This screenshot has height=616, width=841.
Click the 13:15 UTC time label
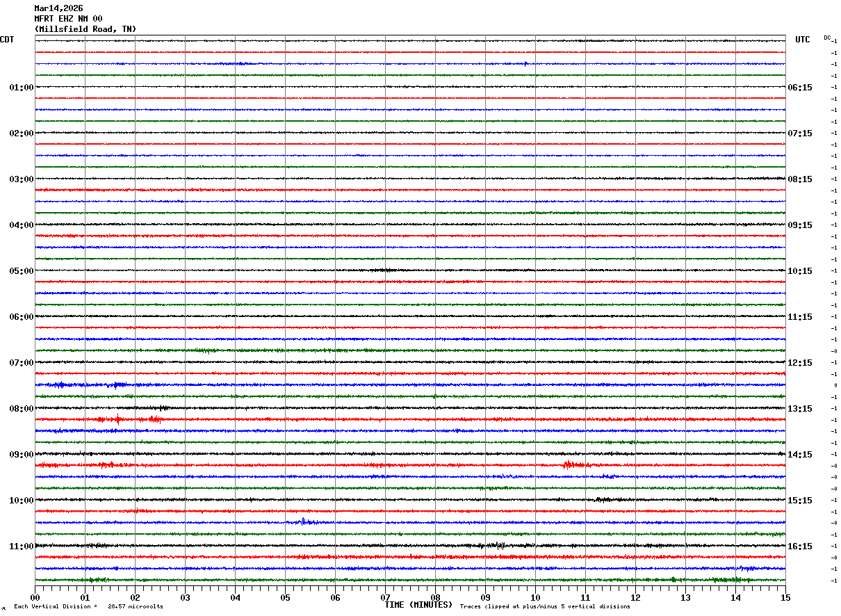pos(800,409)
